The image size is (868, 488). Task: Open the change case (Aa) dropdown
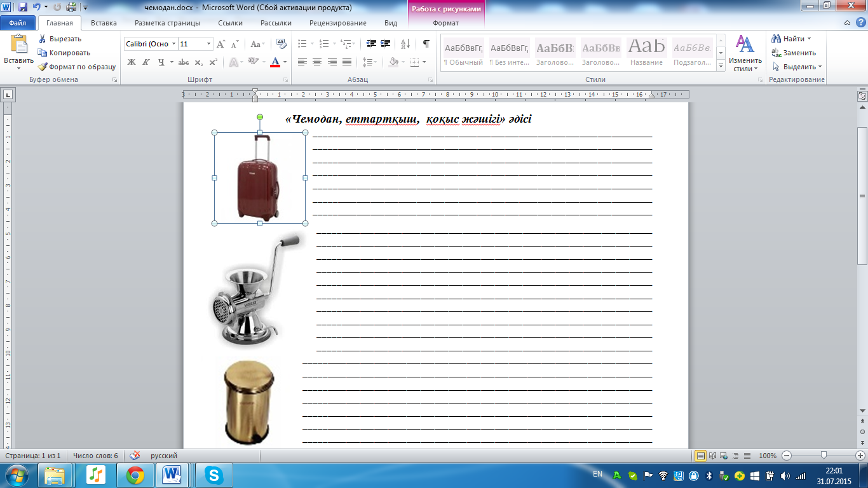pyautogui.click(x=257, y=44)
